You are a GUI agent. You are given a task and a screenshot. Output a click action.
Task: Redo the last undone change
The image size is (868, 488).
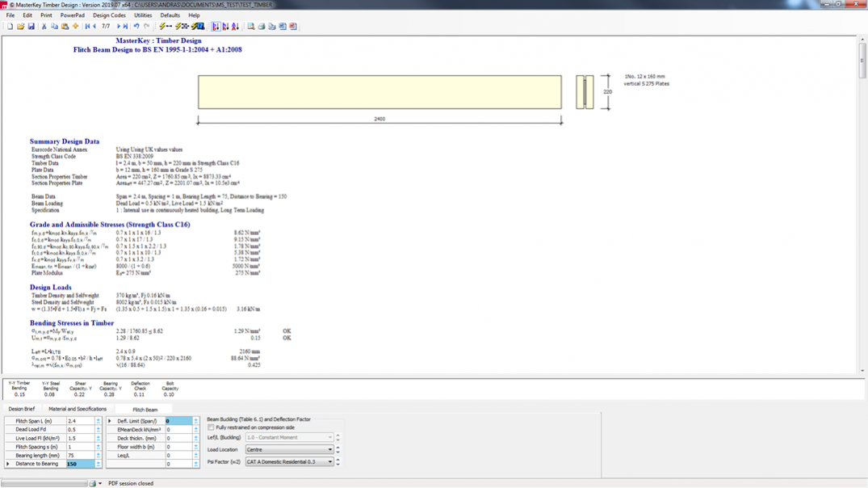(x=147, y=27)
